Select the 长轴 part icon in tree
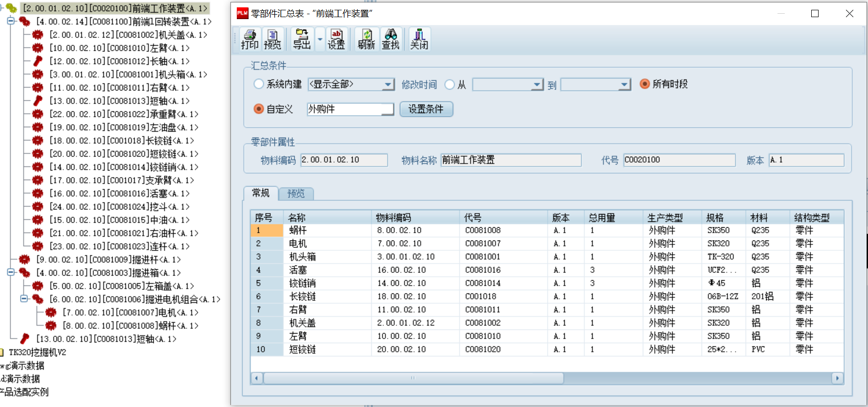Image resolution: width=868 pixels, height=407 pixels. (38, 61)
